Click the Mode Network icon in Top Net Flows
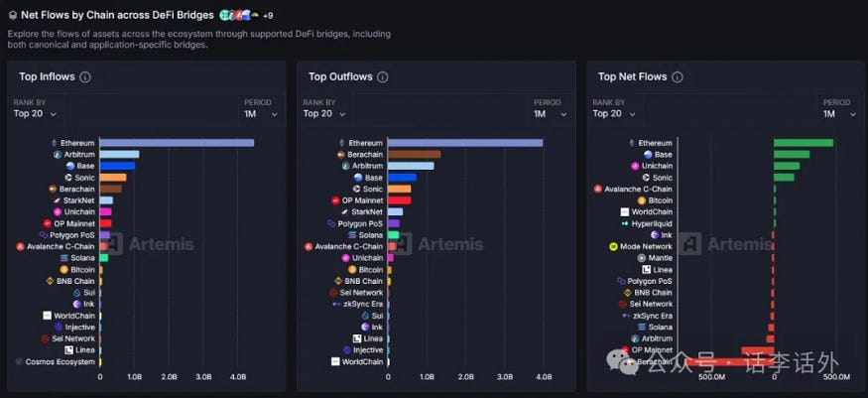This screenshot has width=868, height=398. 613,247
